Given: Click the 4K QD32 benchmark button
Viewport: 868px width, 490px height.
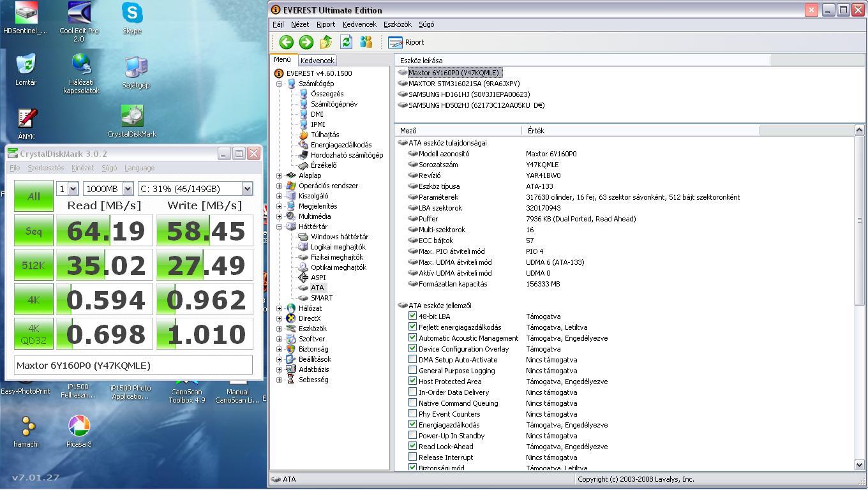Looking at the screenshot, I should tap(34, 334).
